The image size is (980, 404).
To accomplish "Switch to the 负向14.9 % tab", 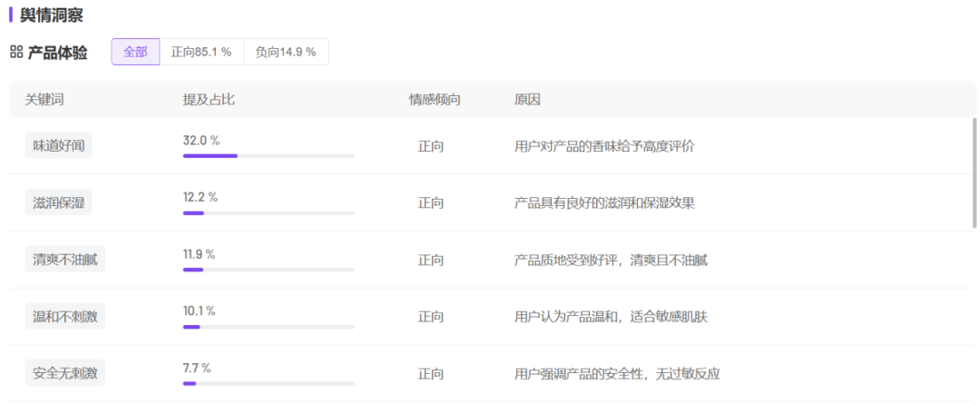I will (286, 52).
